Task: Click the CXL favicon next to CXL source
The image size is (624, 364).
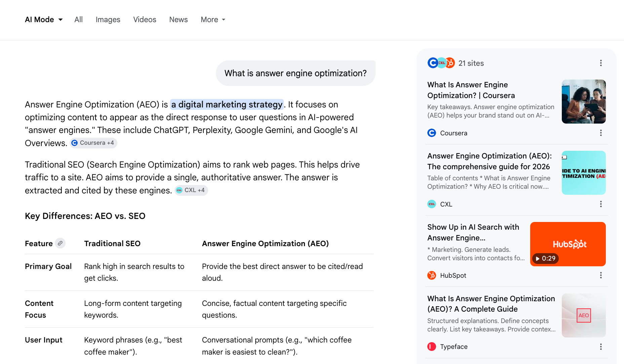Action: (432, 204)
